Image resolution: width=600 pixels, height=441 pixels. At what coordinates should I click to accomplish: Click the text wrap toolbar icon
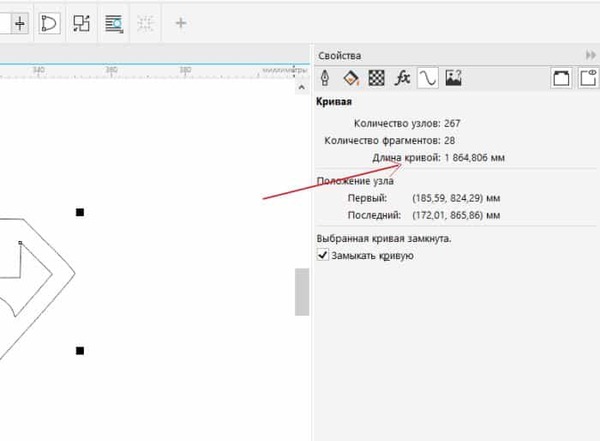coord(114,22)
